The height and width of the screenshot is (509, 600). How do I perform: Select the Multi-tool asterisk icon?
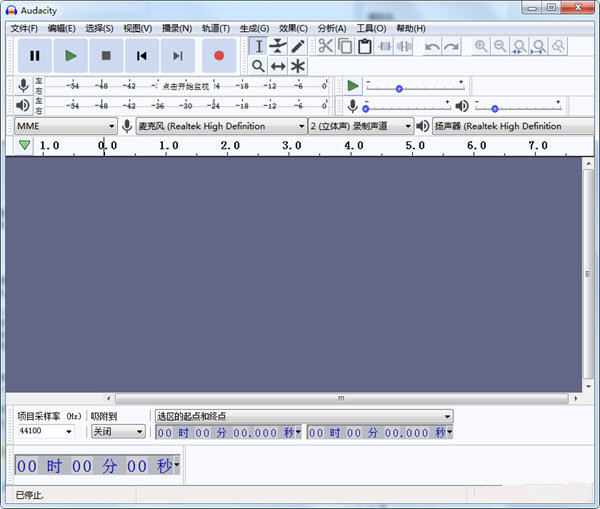coord(298,66)
